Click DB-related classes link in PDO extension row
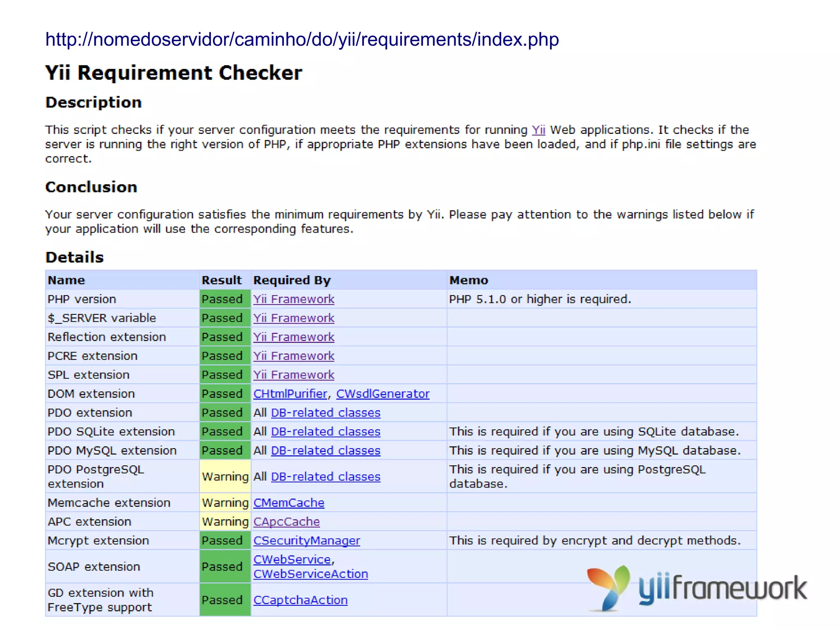This screenshot has height=630, width=840. coord(326,412)
